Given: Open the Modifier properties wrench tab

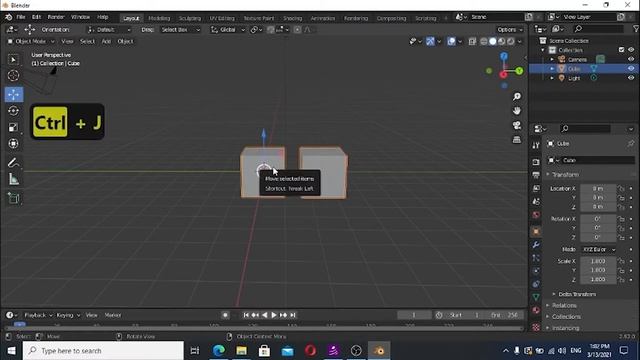Looking at the screenshot, I should [536, 245].
